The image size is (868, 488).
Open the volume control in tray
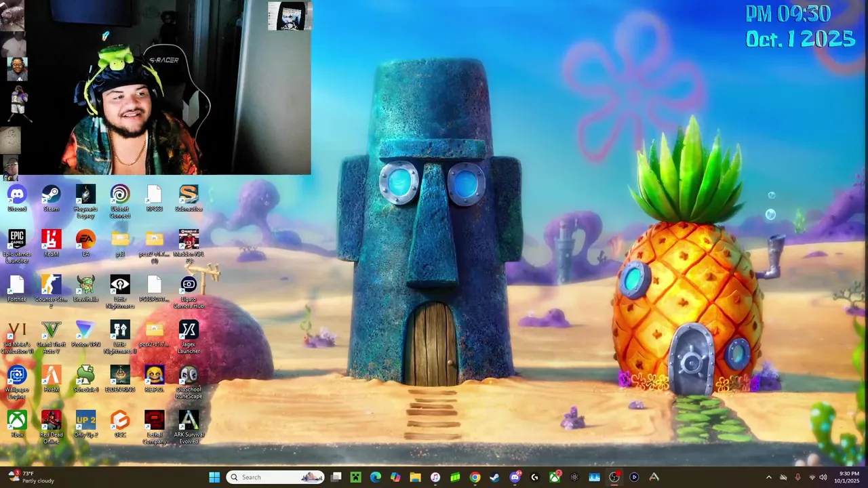click(823, 477)
